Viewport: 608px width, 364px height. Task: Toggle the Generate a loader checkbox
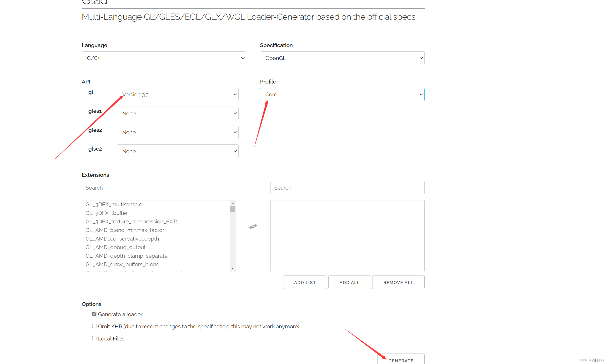click(94, 314)
